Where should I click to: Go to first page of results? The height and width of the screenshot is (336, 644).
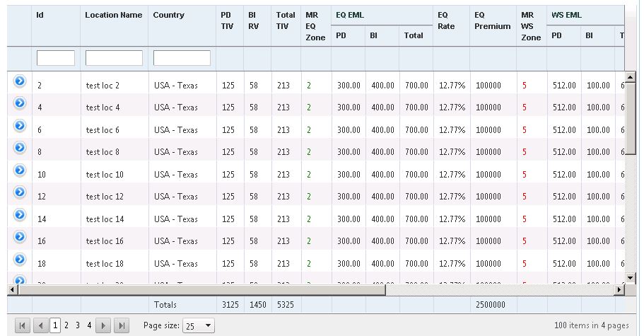(23, 325)
